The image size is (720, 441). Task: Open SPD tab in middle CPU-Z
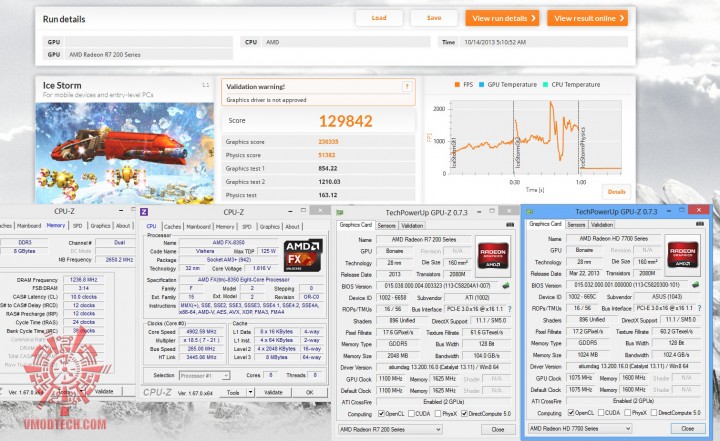247,226
